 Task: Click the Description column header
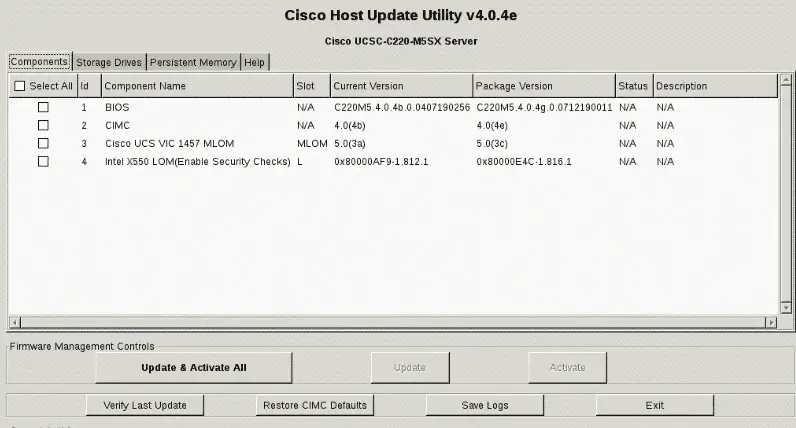pos(715,86)
